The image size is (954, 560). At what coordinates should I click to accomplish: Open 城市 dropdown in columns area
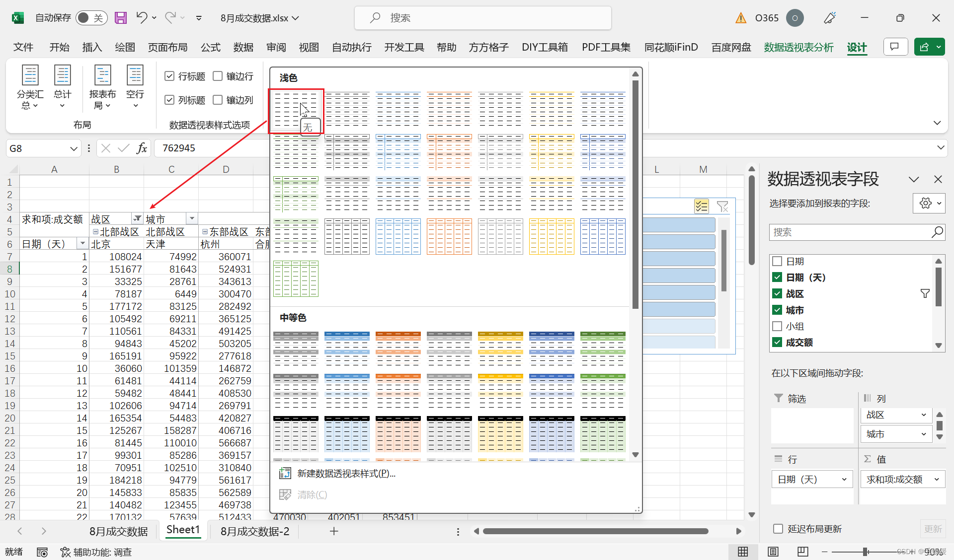924,434
